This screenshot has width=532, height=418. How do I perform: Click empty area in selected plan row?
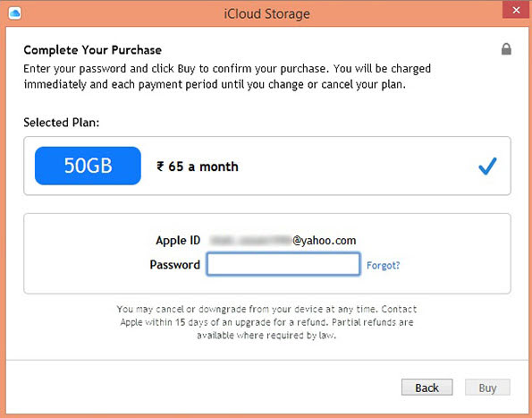click(x=356, y=166)
